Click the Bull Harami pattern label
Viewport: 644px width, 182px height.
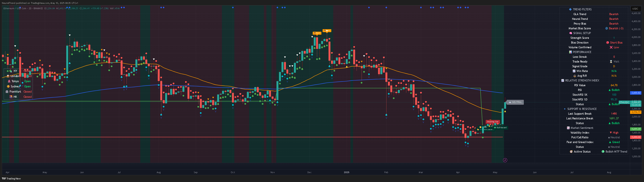(500, 128)
